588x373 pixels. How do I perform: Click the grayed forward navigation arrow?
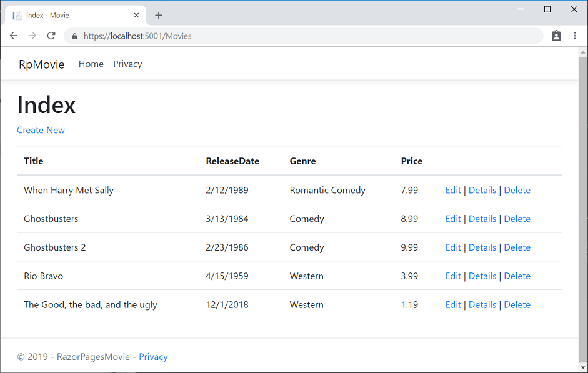(x=32, y=36)
